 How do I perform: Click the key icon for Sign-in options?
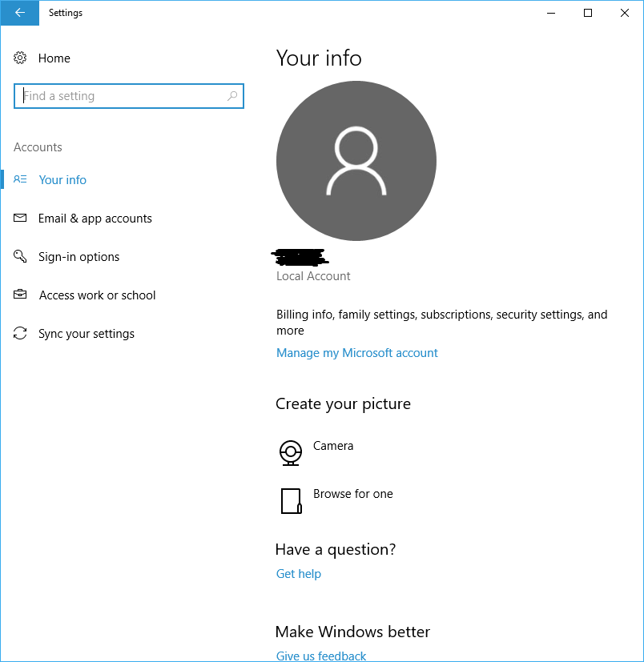click(x=20, y=256)
